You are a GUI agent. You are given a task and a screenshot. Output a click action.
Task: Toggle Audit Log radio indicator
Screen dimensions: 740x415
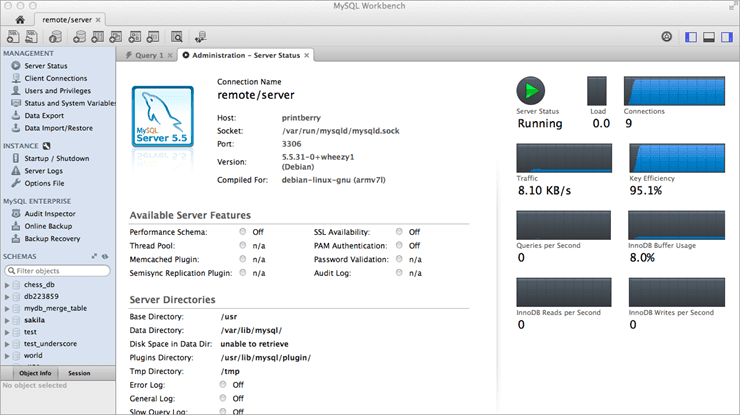tap(399, 272)
